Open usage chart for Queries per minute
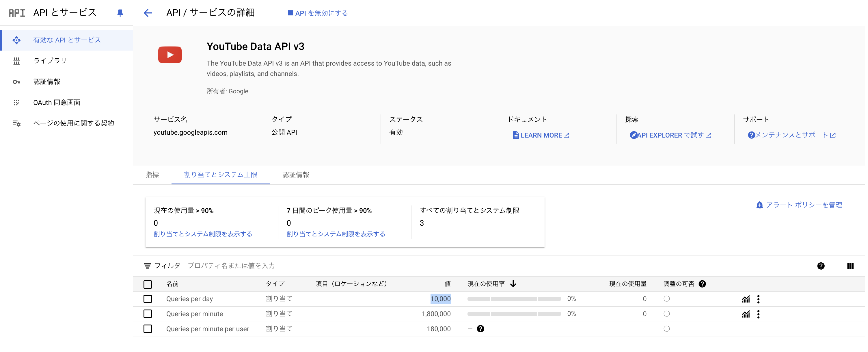868x352 pixels. 746,314
